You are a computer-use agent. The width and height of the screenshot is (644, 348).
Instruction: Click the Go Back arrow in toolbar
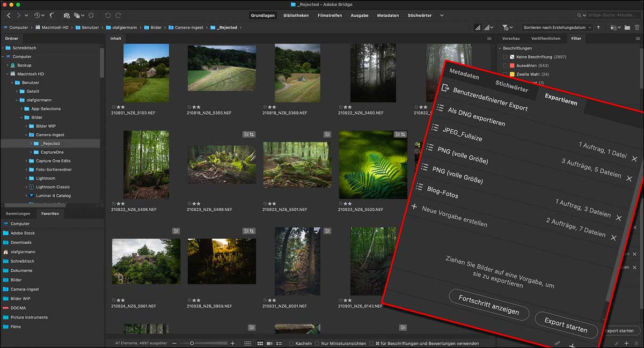pyautogui.click(x=9, y=16)
